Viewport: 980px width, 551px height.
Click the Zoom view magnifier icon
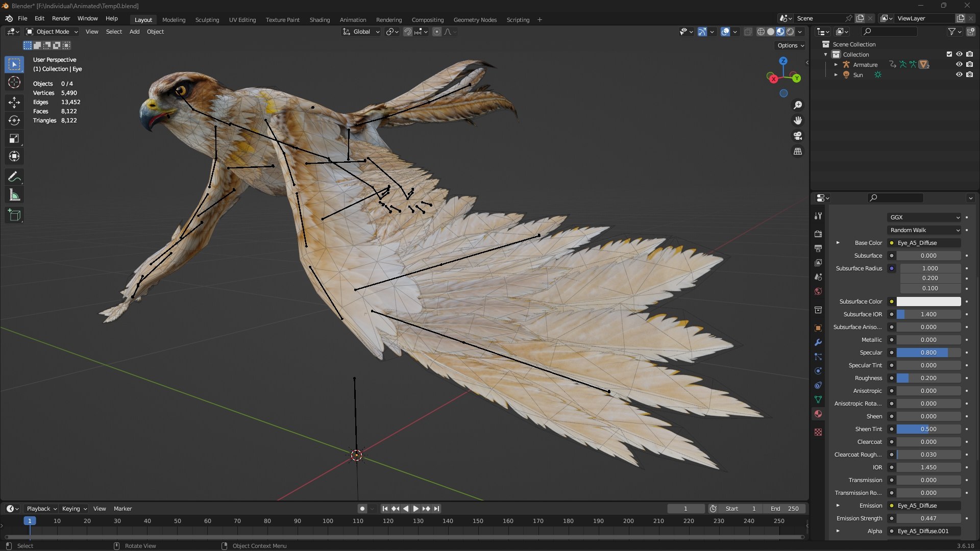coord(798,105)
